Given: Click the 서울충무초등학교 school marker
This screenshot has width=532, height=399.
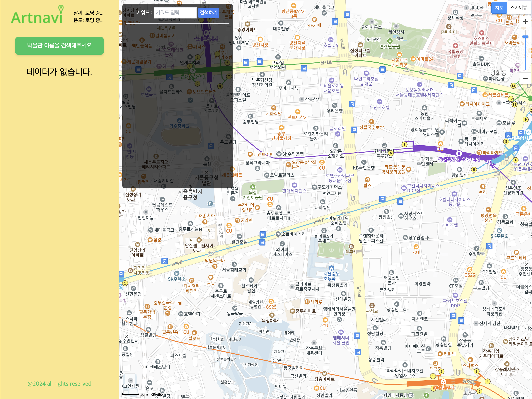Looking at the screenshot, I should point(331,268).
